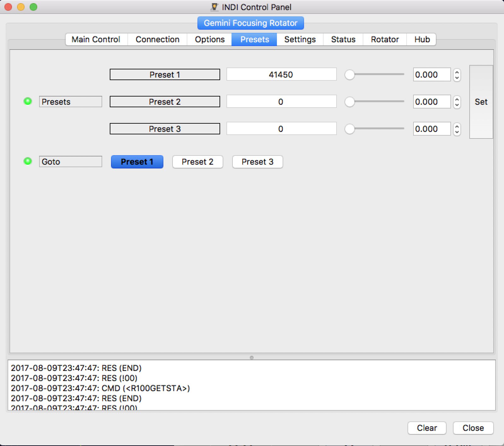Click the Preset 3 label box
504x446 pixels.
(165, 129)
